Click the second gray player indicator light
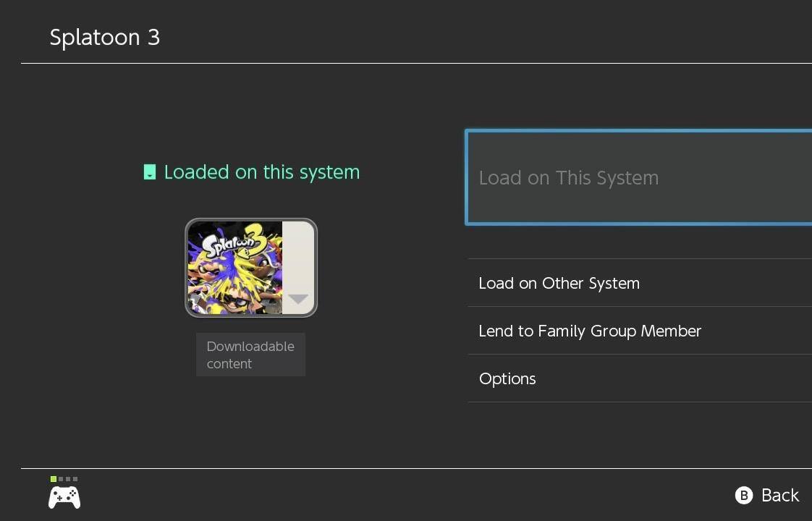The height and width of the screenshot is (521, 812). pos(61,479)
